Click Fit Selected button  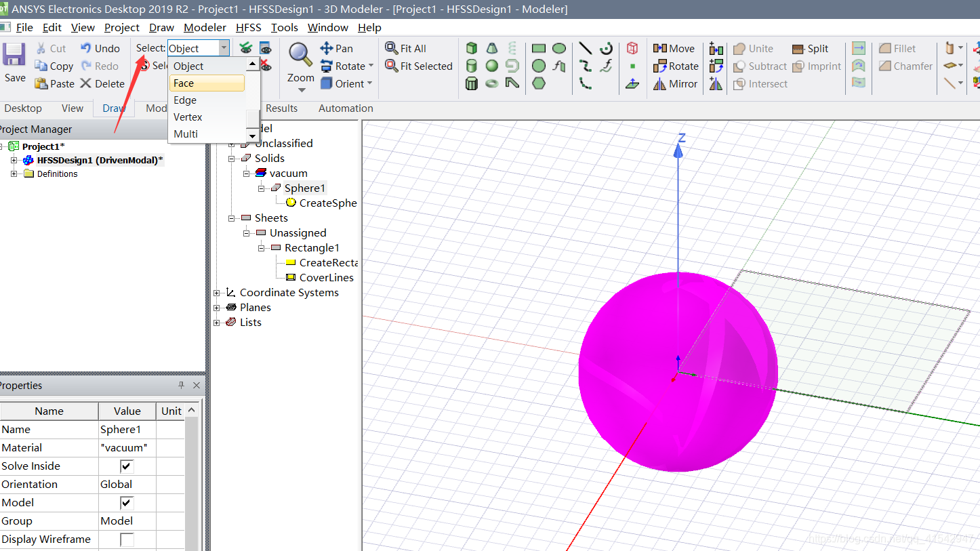coord(418,66)
